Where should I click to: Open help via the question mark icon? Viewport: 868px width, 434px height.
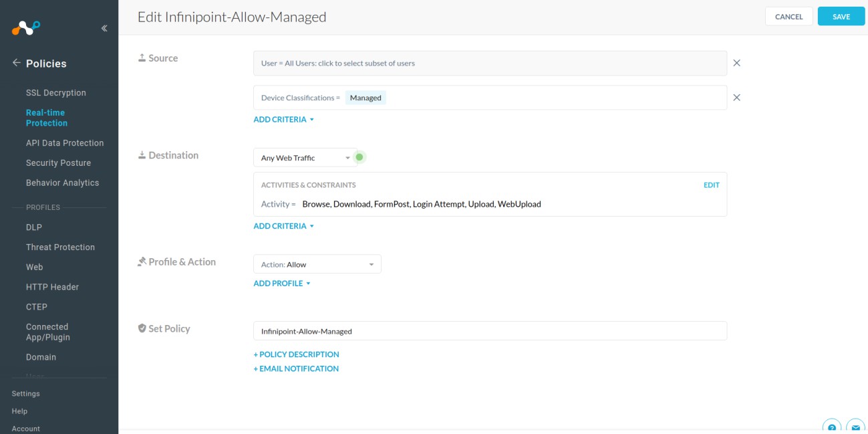coord(831,427)
